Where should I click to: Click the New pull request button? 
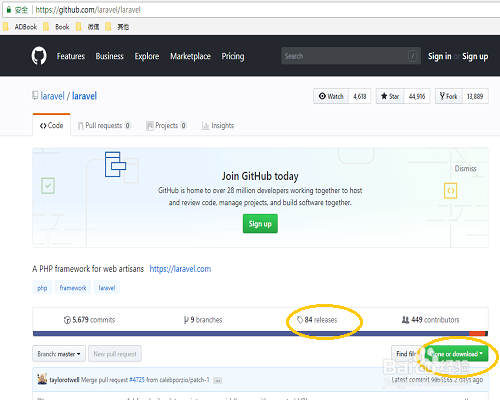115,354
